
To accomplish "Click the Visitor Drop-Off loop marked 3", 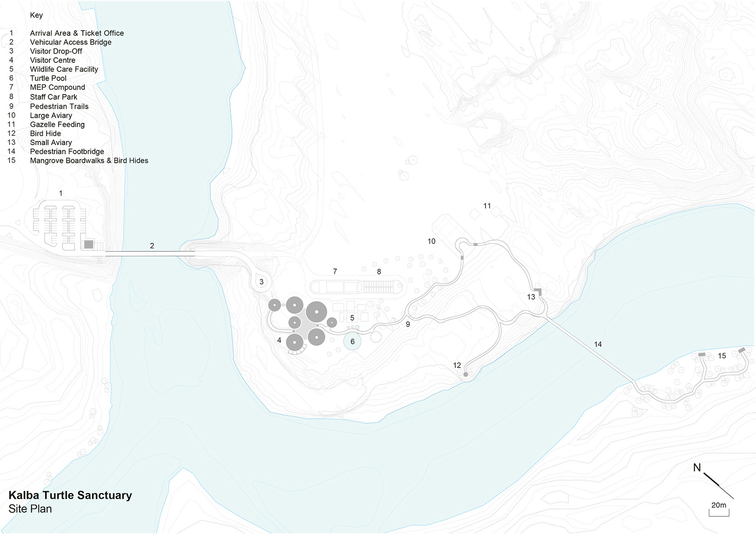I will (x=262, y=282).
